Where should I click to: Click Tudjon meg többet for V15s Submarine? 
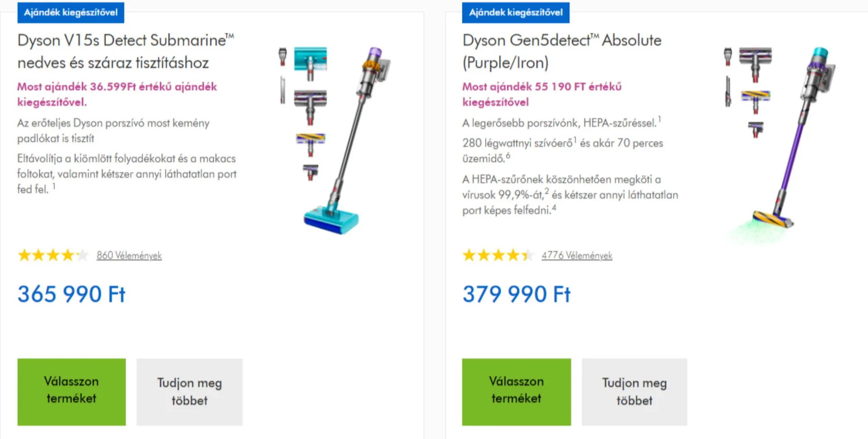189,392
